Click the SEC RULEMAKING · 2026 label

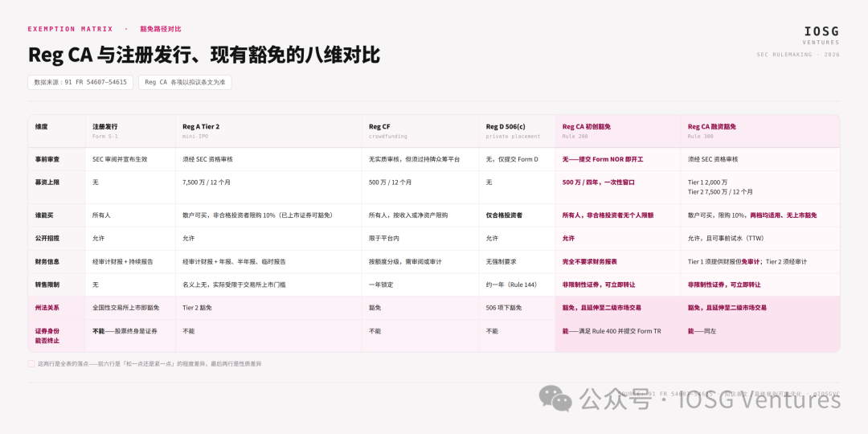[x=798, y=55]
